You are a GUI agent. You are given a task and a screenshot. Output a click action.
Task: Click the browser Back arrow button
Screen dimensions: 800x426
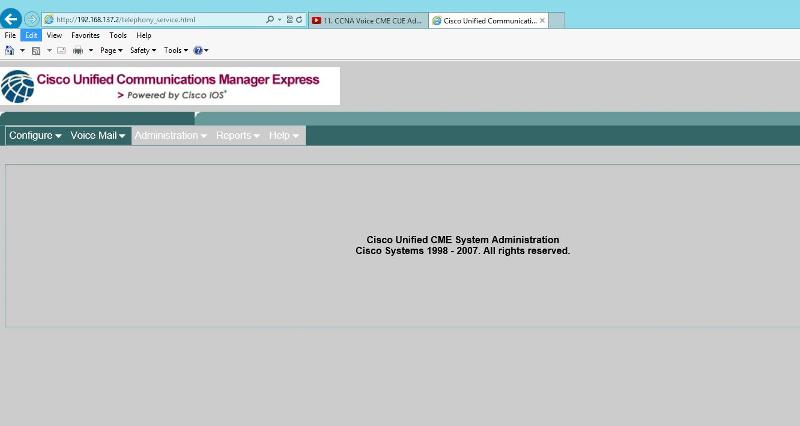(11, 19)
